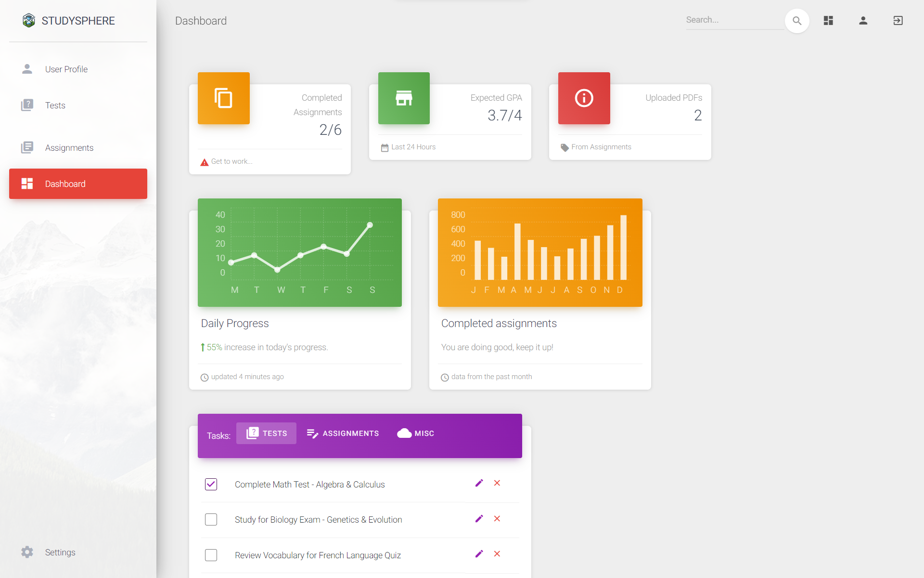924x578 pixels.
Task: Check the Study for Biology Exam checkbox
Action: pyautogui.click(x=211, y=519)
